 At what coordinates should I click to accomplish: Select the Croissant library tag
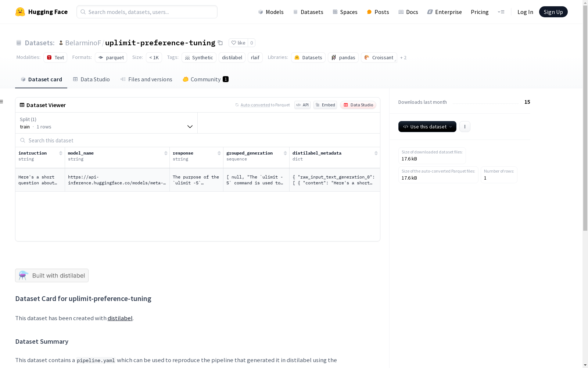click(379, 57)
